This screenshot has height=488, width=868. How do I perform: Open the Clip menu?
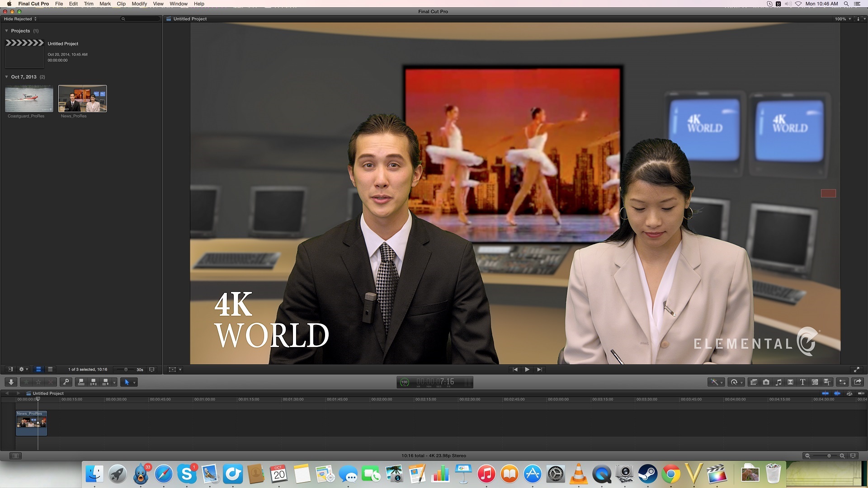[x=121, y=4]
